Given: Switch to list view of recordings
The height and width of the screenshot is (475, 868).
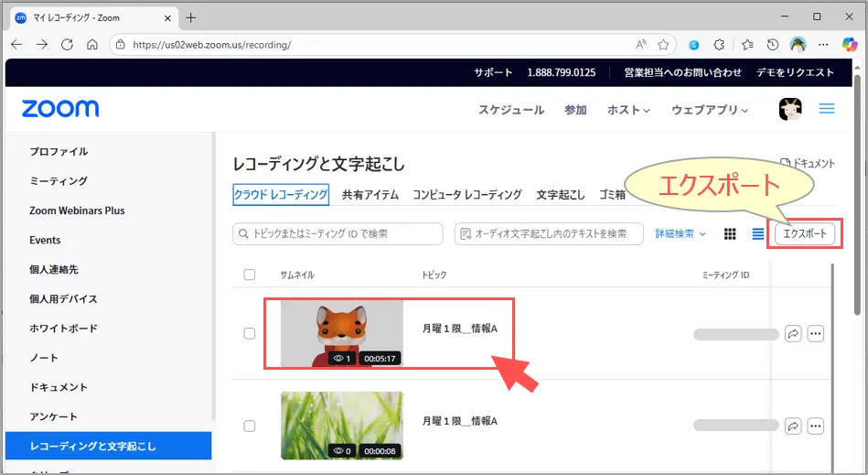Looking at the screenshot, I should 758,234.
